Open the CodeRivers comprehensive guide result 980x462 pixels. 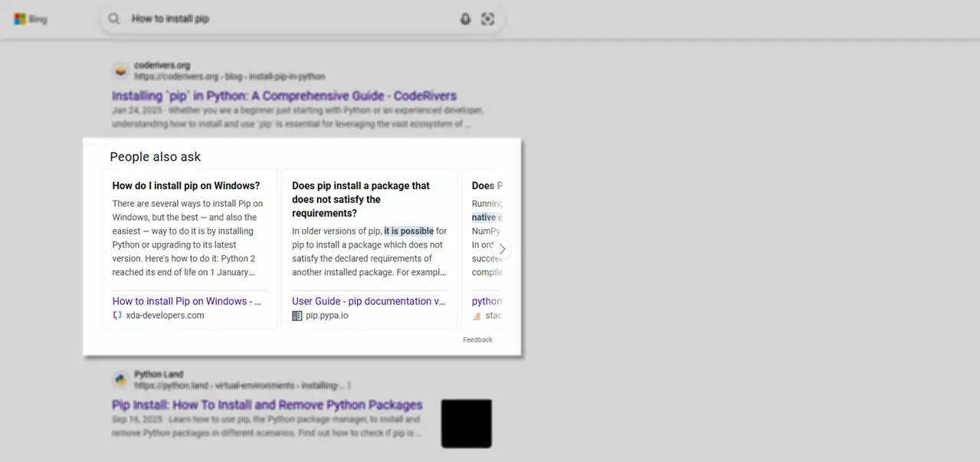click(x=284, y=96)
